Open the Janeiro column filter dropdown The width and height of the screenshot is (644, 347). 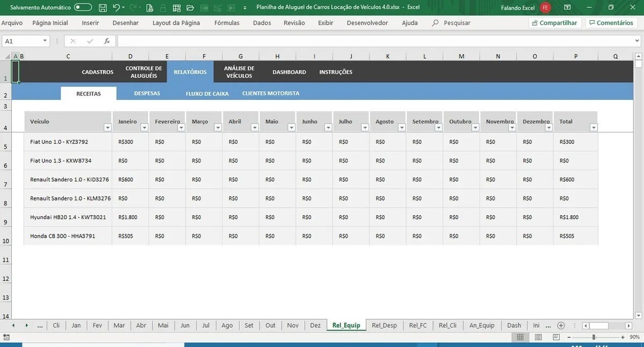(144, 128)
